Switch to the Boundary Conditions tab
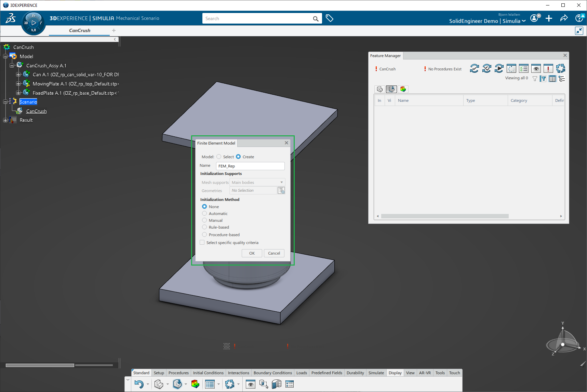Viewport: 587px width, 392px height. coord(272,373)
